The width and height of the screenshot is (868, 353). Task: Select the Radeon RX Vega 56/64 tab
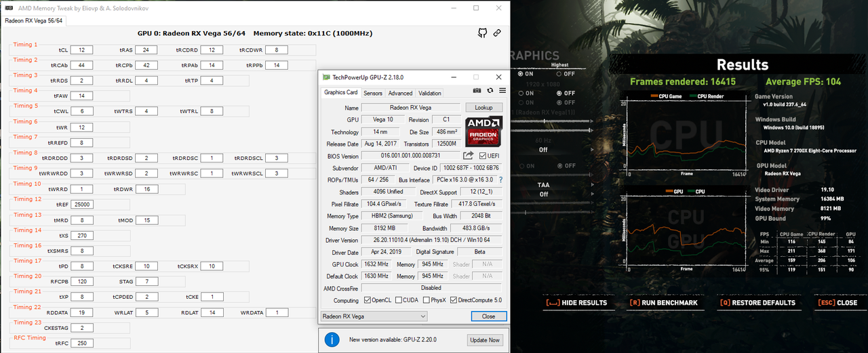[34, 20]
